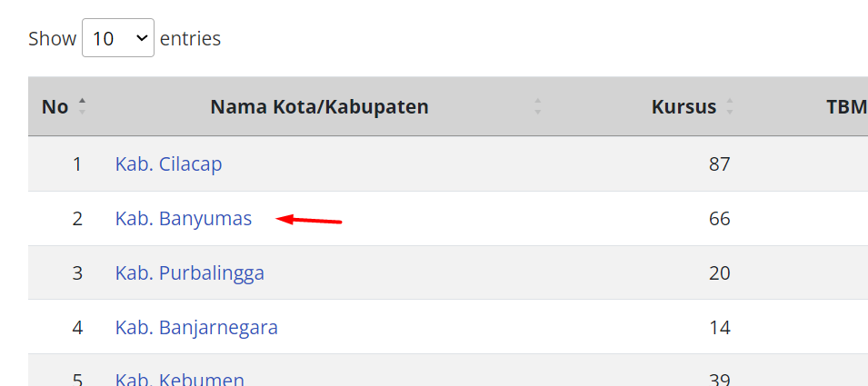Select the Kab. Banjarnegara link
Viewport: 868px width, 386px height.
click(x=196, y=328)
